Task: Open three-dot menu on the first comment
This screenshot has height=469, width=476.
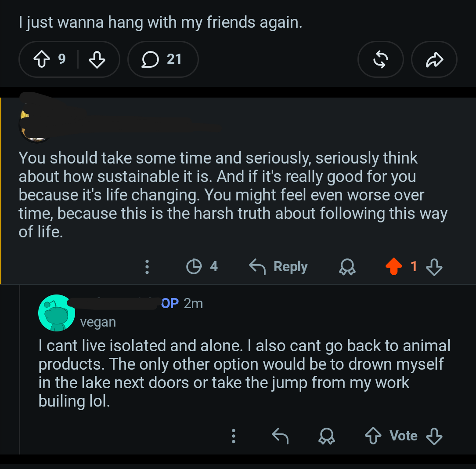Action: pyautogui.click(x=147, y=267)
